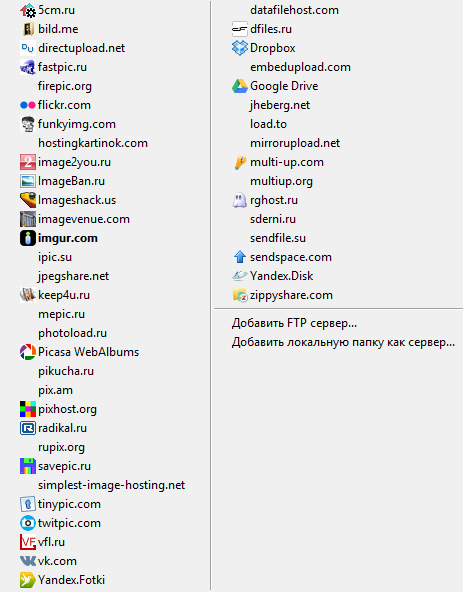Screen dimensions: 463x592
Task: Click the Yandex.Fotki bird icon
Action: point(28,580)
